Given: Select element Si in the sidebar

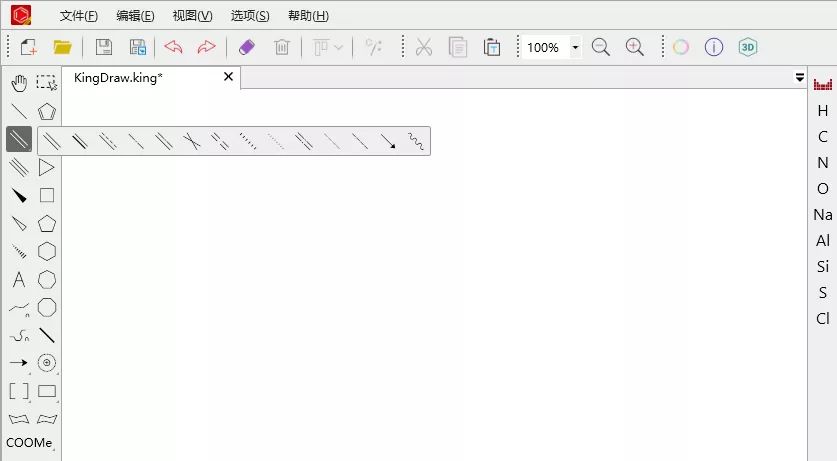Looking at the screenshot, I should tap(823, 266).
